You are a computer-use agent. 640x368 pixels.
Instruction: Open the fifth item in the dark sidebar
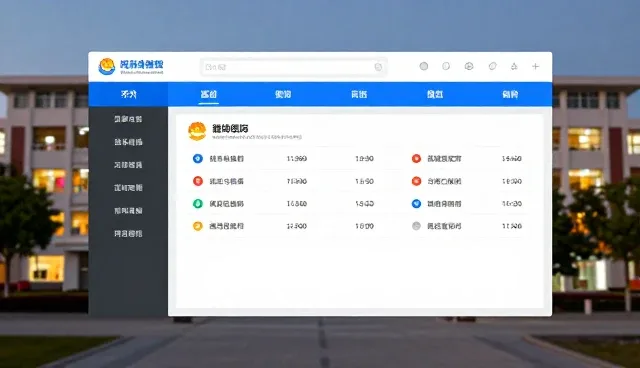[128, 211]
